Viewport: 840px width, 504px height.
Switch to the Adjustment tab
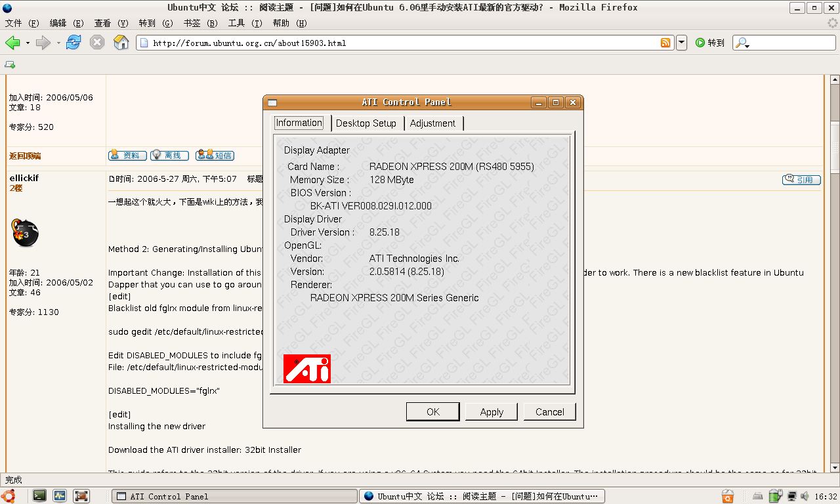pos(432,123)
